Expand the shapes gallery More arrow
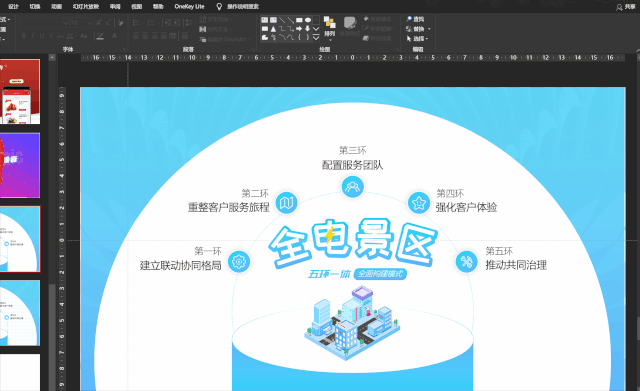Viewport: 640px width, 391px height. (x=316, y=38)
